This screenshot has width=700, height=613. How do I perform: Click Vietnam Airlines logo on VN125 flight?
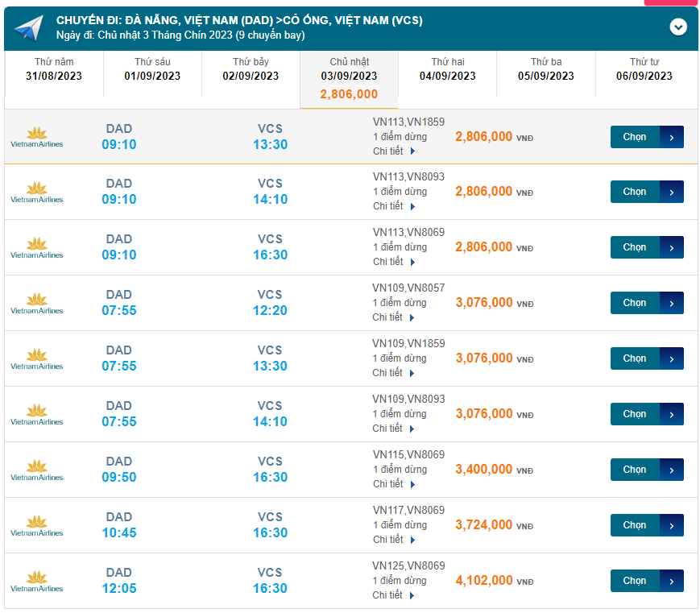[x=36, y=581]
